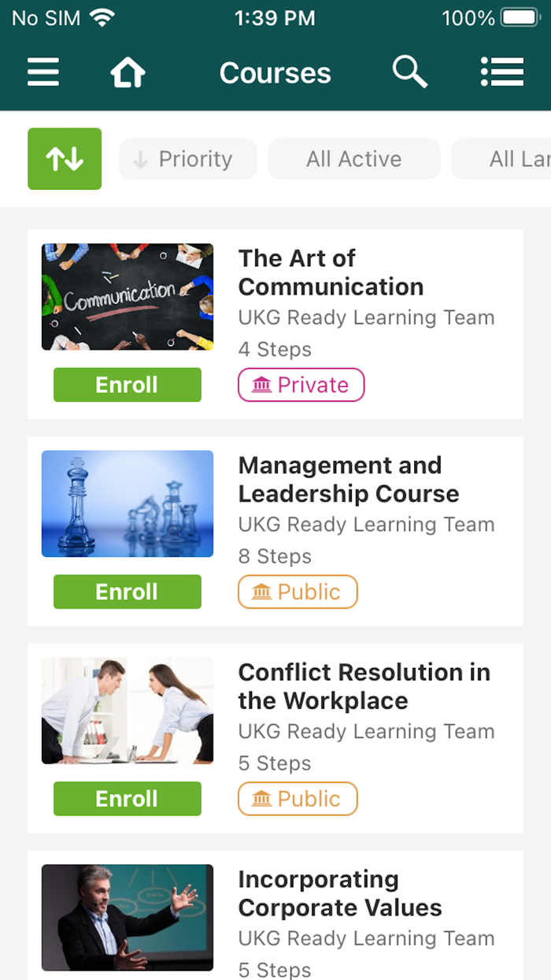The height and width of the screenshot is (980, 551).
Task: Open the Active status filter selector
Action: pos(353,158)
